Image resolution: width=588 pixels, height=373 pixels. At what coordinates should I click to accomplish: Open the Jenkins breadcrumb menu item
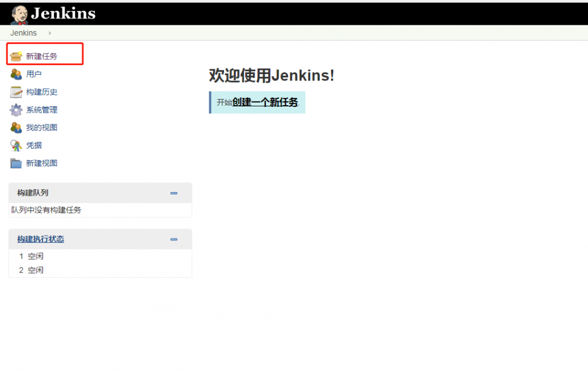tap(23, 33)
